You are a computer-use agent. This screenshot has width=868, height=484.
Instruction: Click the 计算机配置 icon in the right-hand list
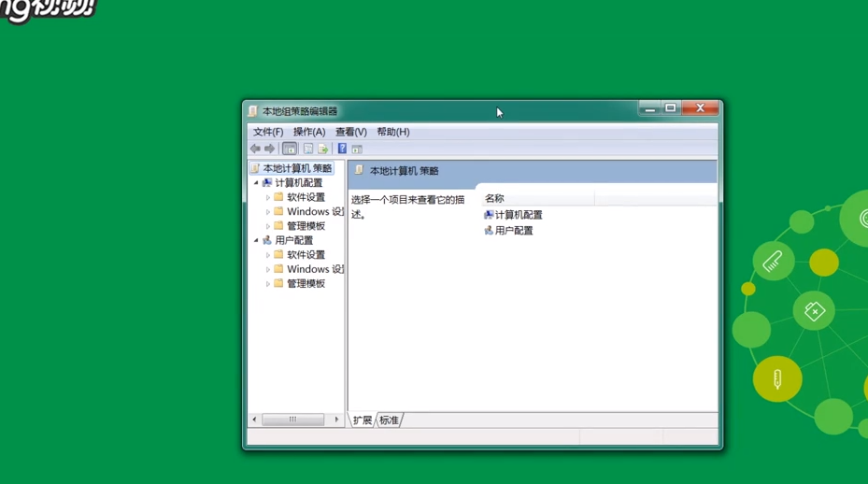click(x=489, y=214)
